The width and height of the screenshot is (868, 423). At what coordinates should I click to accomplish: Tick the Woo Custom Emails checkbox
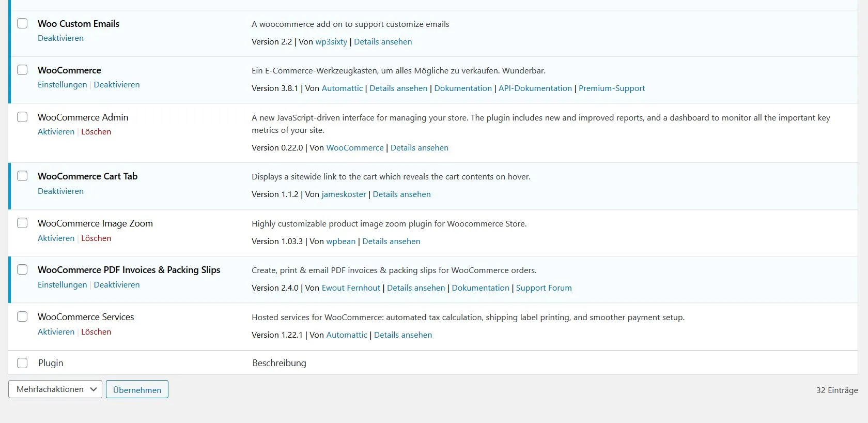22,23
